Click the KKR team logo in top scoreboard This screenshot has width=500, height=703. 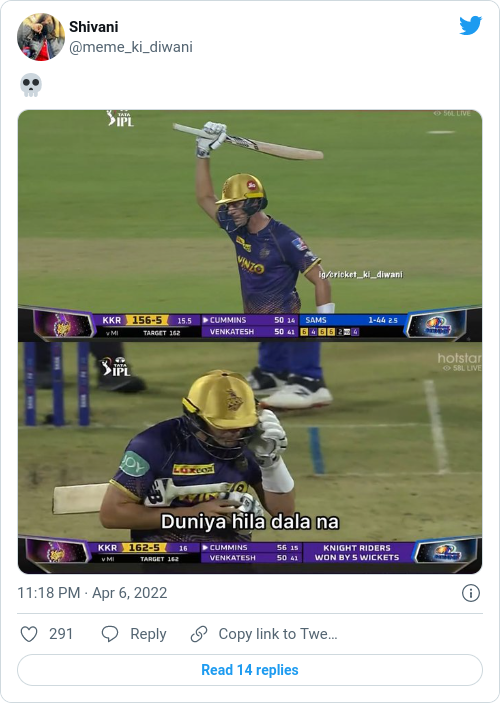click(x=62, y=324)
